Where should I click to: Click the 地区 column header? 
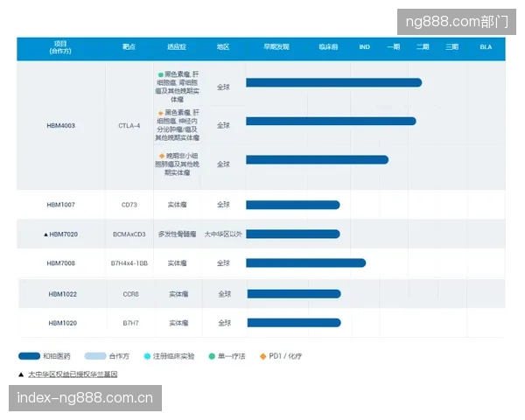click(223, 47)
